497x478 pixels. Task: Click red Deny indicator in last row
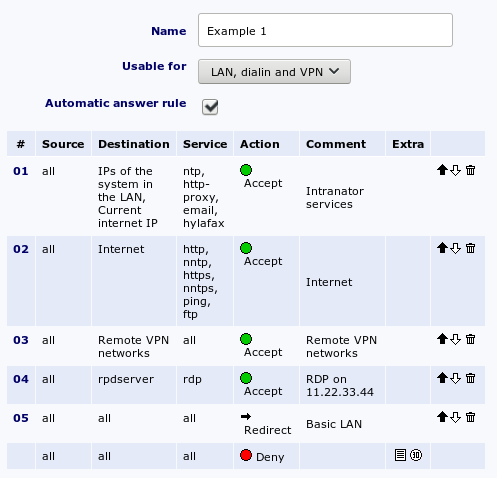[246, 455]
